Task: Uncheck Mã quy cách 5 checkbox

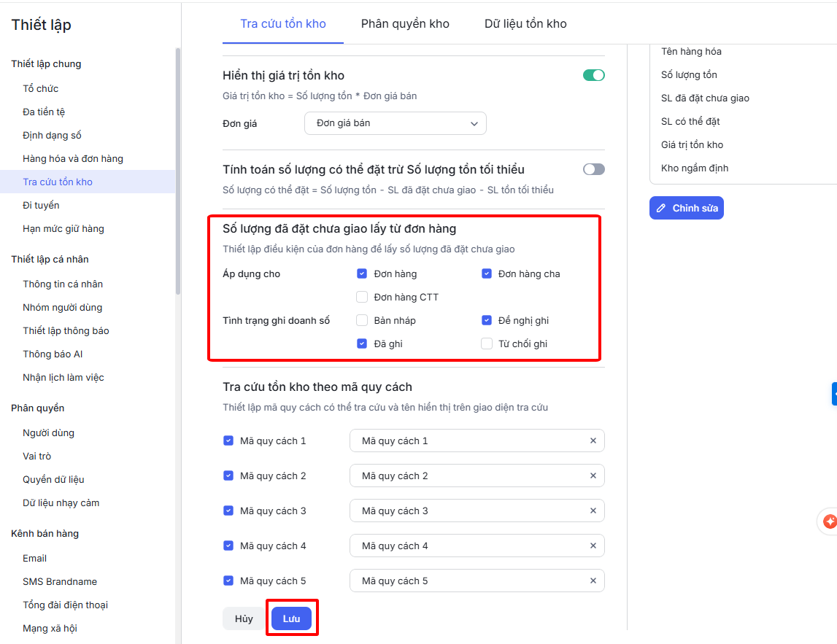Action: tap(228, 581)
